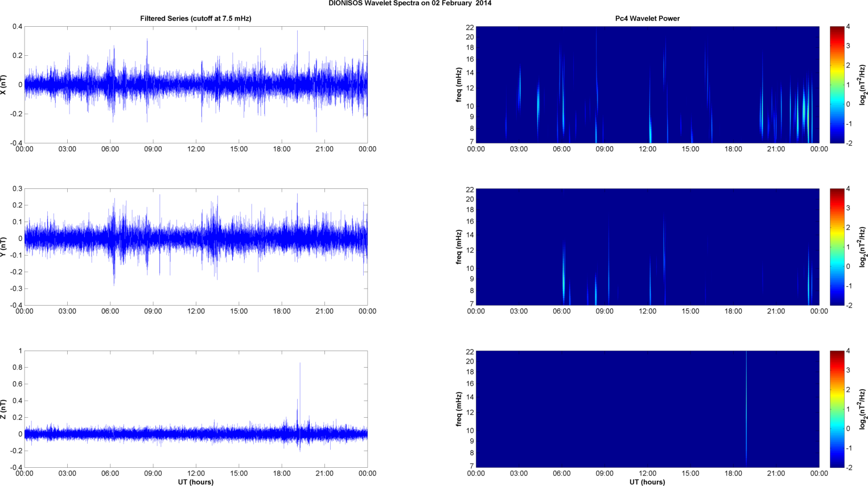Click 'freq (mHz)' label of the middle spectrogram

[459, 247]
